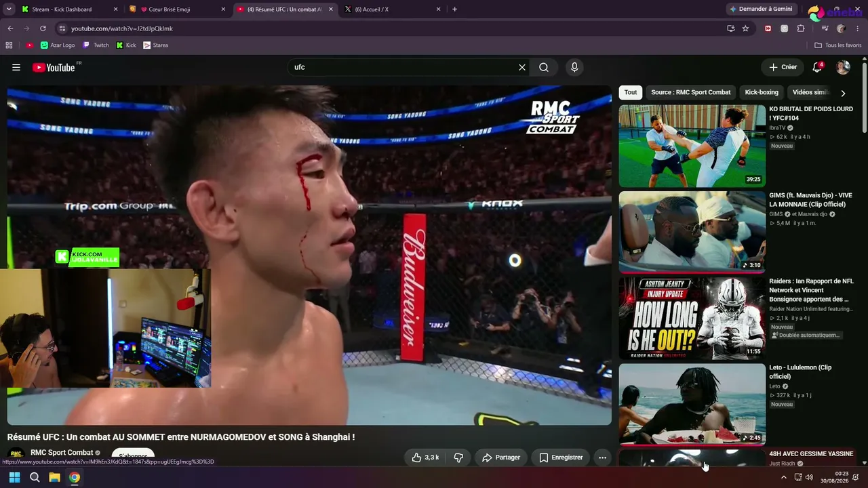Image resolution: width=868 pixels, height=488 pixels.
Task: Click Demander à Gemini button
Action: pos(760,9)
